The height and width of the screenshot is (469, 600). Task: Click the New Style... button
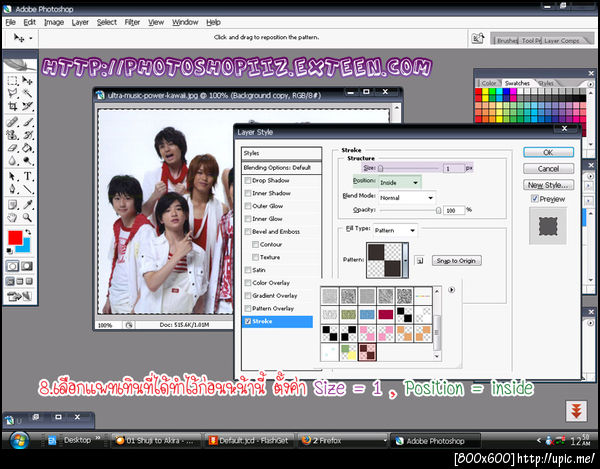click(548, 185)
